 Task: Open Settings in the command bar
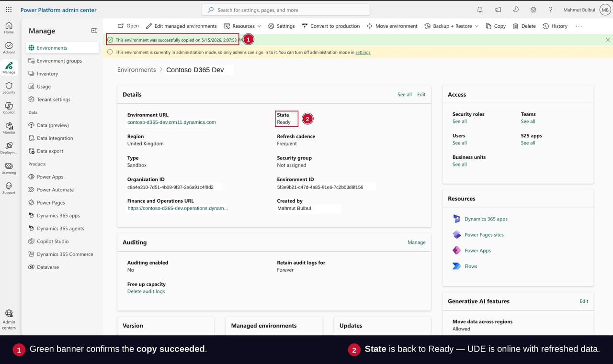[281, 26]
